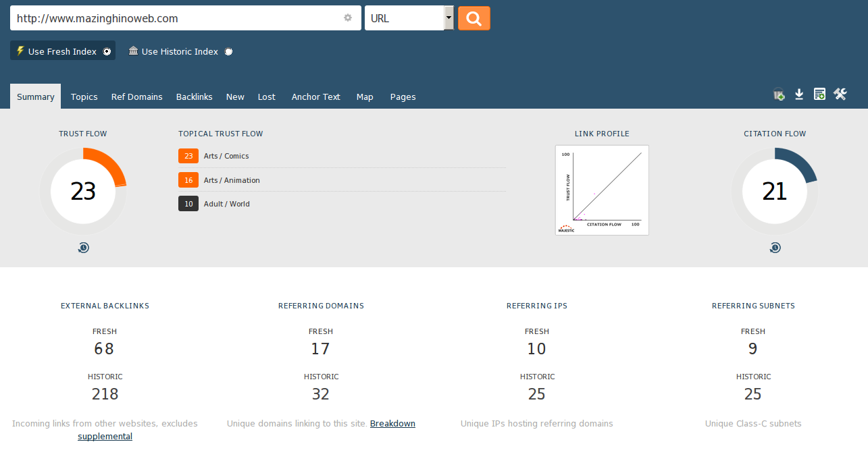The image size is (868, 467).
Task: Click the add to bucket icon
Action: tap(779, 94)
